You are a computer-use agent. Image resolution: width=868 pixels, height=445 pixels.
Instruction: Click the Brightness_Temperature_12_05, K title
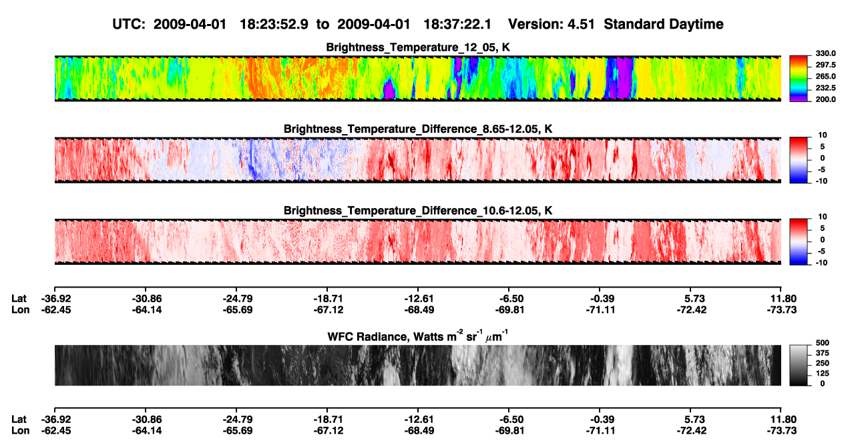418,47
